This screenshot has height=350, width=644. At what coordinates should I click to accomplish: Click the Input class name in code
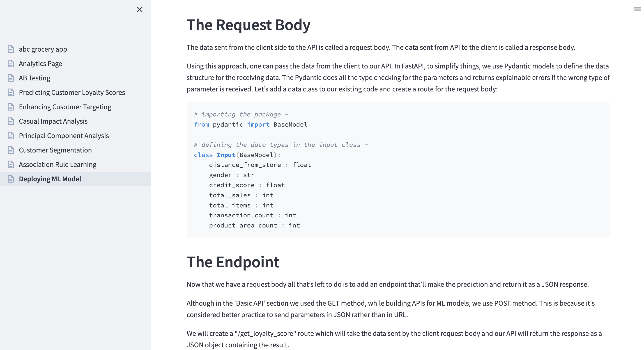(x=226, y=155)
